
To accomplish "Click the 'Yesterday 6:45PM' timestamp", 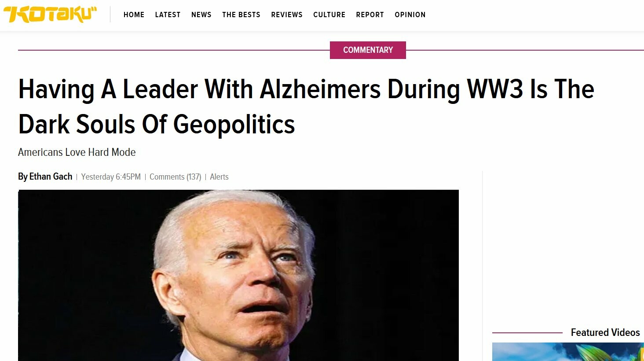I will click(x=111, y=177).
